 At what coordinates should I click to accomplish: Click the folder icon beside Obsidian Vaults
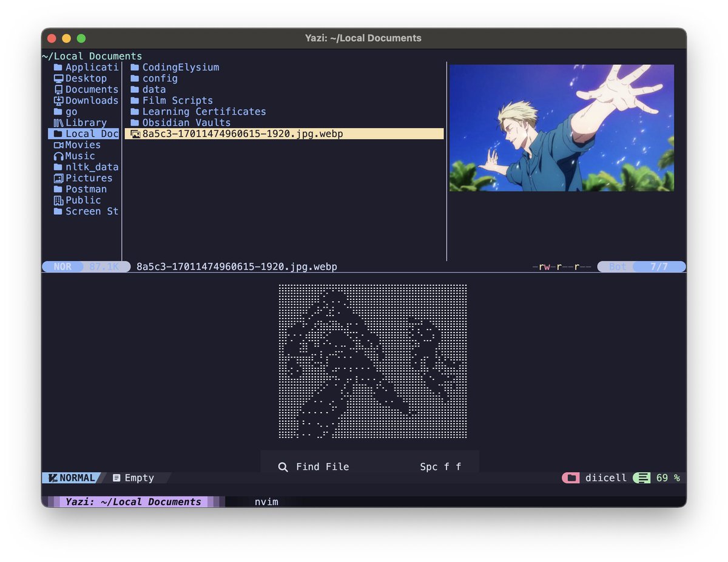(x=135, y=123)
